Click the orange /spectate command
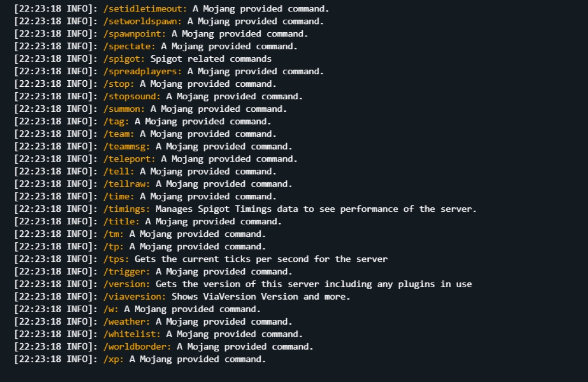Image resolution: width=588 pixels, height=382 pixels. [x=129, y=46]
